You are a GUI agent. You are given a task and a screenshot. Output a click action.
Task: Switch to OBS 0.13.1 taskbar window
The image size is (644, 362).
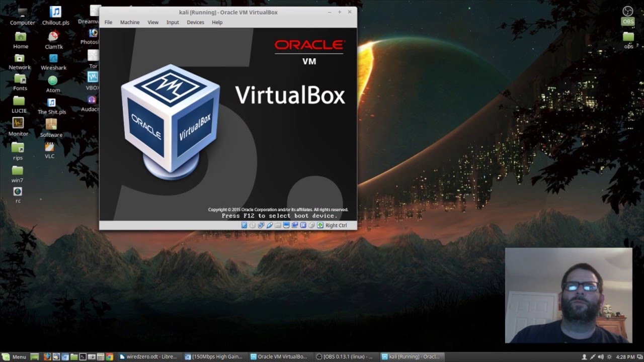pos(345,357)
